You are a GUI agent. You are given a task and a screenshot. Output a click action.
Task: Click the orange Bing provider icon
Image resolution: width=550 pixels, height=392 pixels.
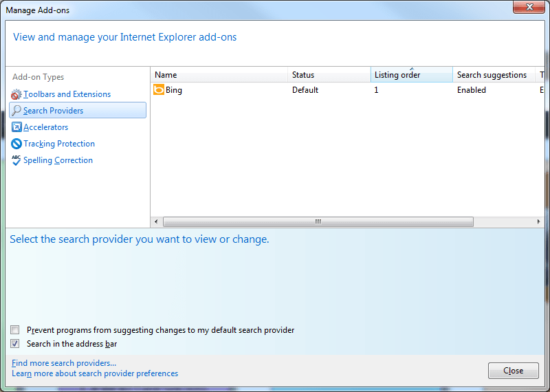click(x=159, y=90)
